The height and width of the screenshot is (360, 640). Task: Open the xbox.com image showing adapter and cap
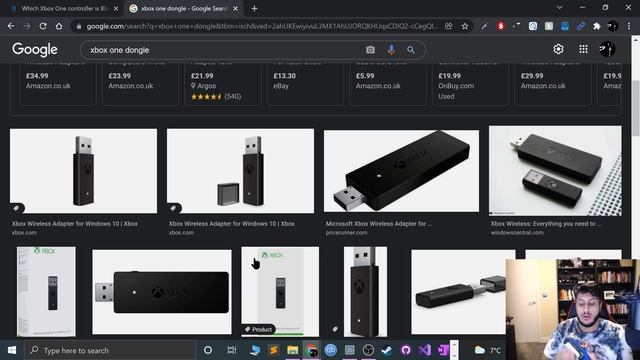(240, 171)
